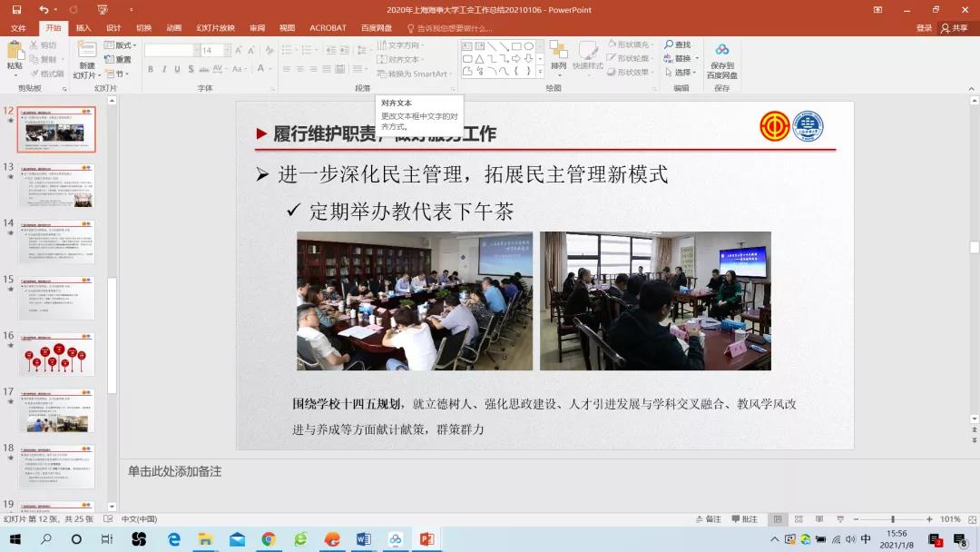Screen dimensions: 980x552
Task: Open the font name combo box
Action: [172, 50]
